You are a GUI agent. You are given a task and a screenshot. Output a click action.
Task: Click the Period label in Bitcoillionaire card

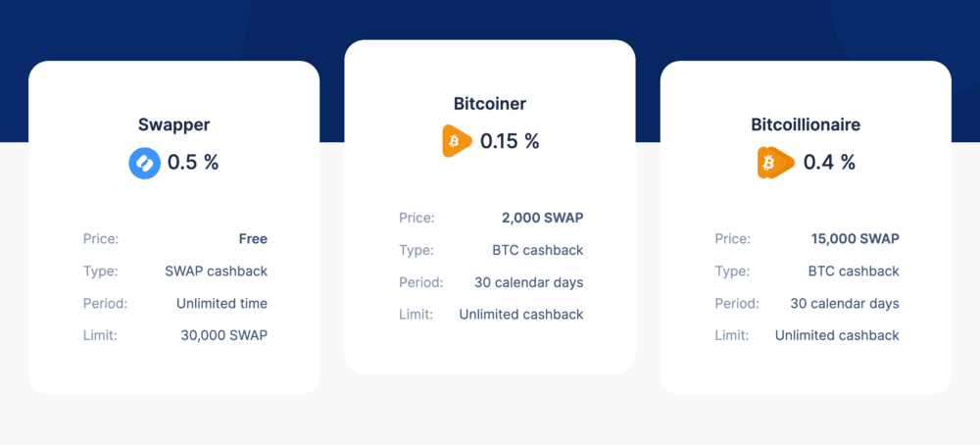(x=738, y=304)
